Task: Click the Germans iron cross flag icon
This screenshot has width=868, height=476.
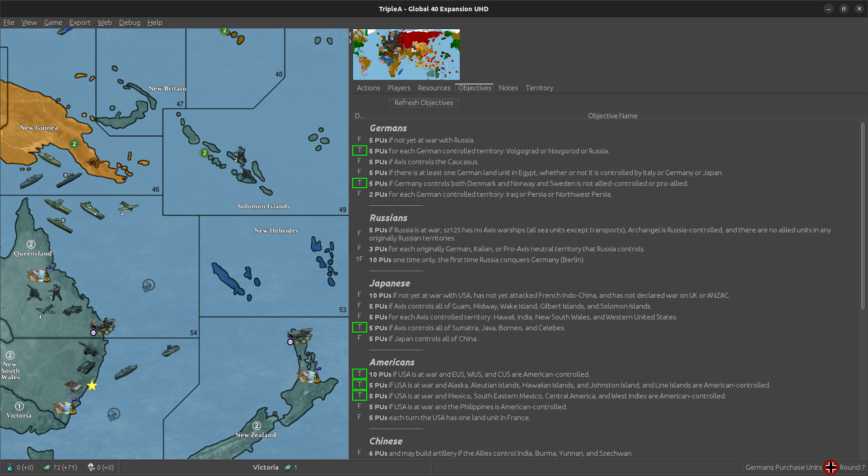Action: 831,467
